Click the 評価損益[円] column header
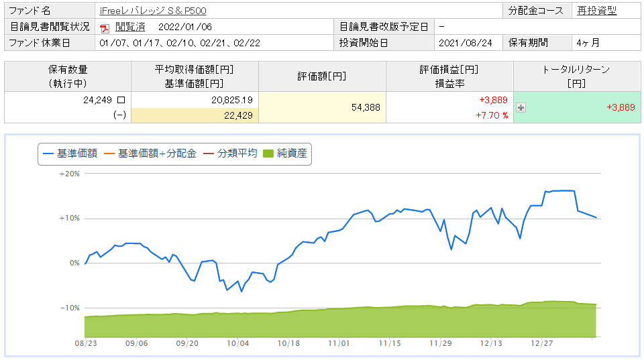The image size is (644, 360). pos(449,76)
